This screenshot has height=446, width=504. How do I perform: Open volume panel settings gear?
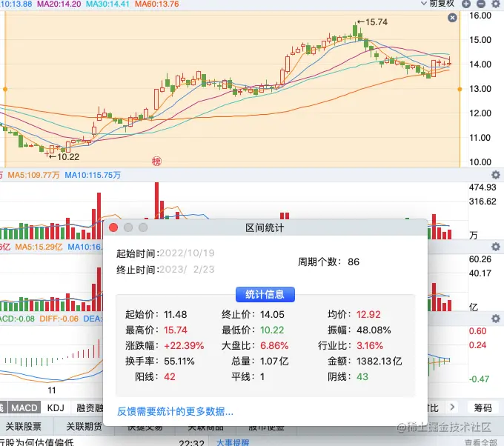(496, 175)
